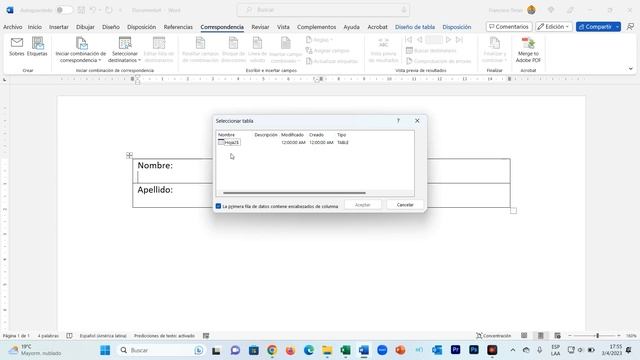The height and width of the screenshot is (360, 640).
Task: Switch to web layout view icon
Action: (558, 336)
